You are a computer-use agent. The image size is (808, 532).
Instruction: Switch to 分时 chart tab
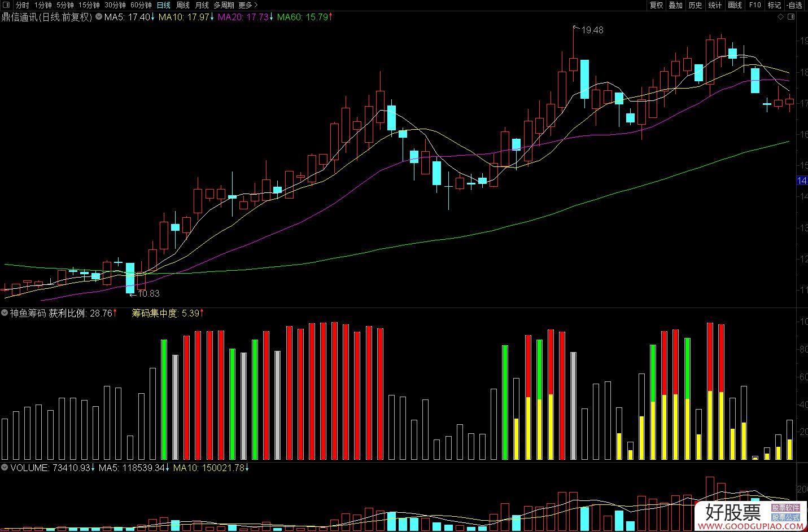(22, 5)
